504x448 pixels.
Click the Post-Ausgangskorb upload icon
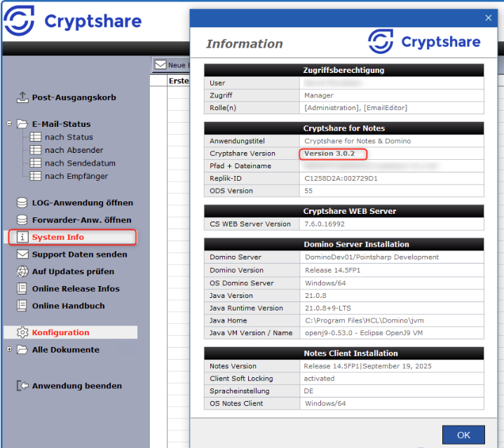22,97
